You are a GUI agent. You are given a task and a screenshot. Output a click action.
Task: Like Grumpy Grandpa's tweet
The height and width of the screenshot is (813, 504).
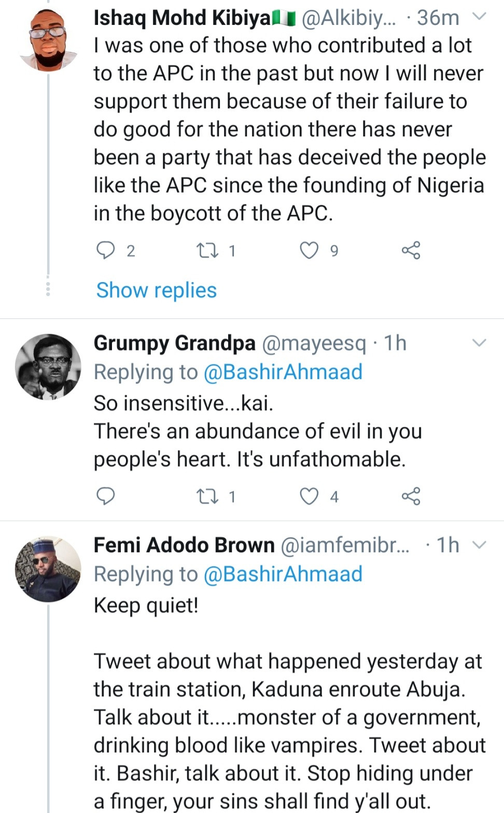[x=309, y=496]
